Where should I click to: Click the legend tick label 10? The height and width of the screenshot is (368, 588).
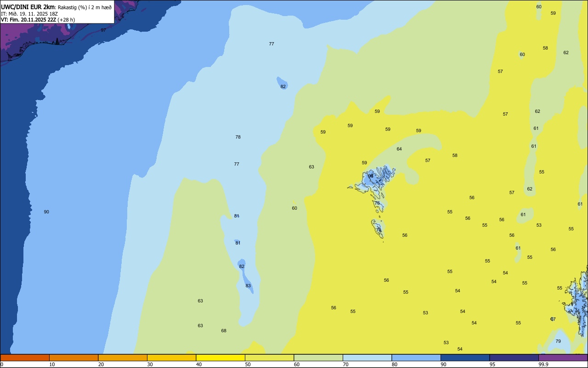(x=52, y=364)
